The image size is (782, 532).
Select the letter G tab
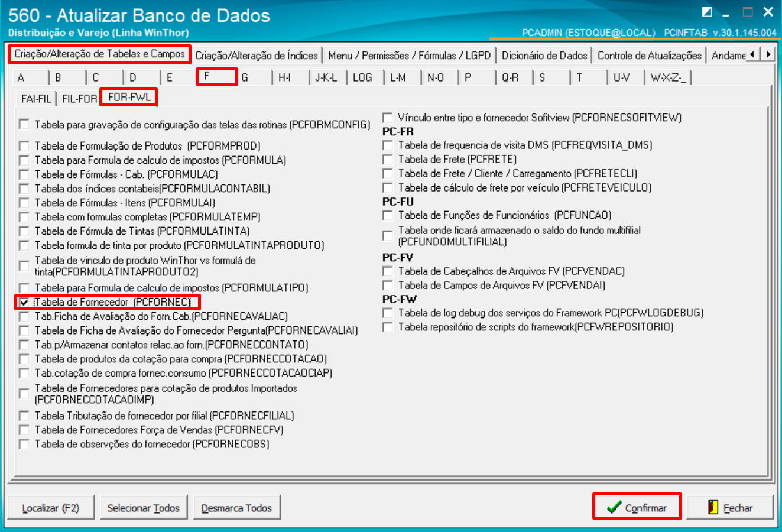254,77
